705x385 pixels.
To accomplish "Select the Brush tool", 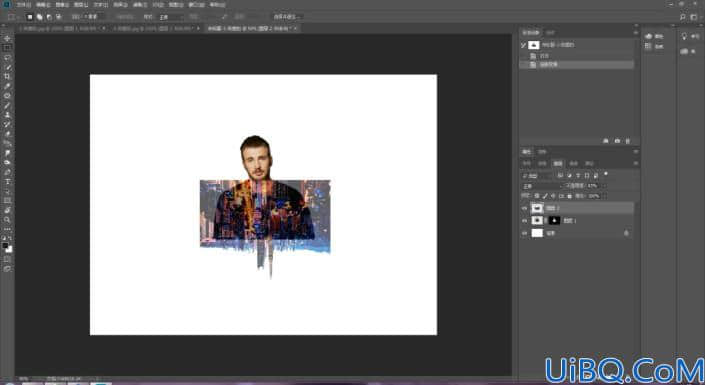I will click(7, 105).
